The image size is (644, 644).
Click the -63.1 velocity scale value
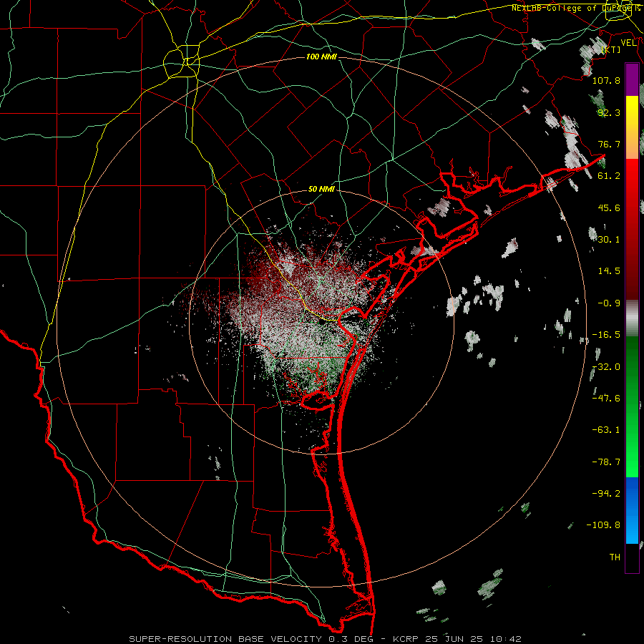(x=606, y=430)
